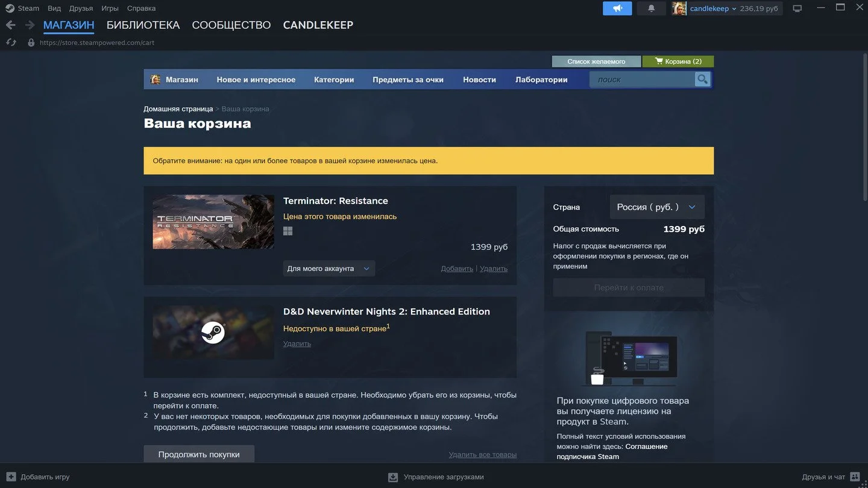Open the Друзья menu
868x488 pixels.
pos(81,8)
